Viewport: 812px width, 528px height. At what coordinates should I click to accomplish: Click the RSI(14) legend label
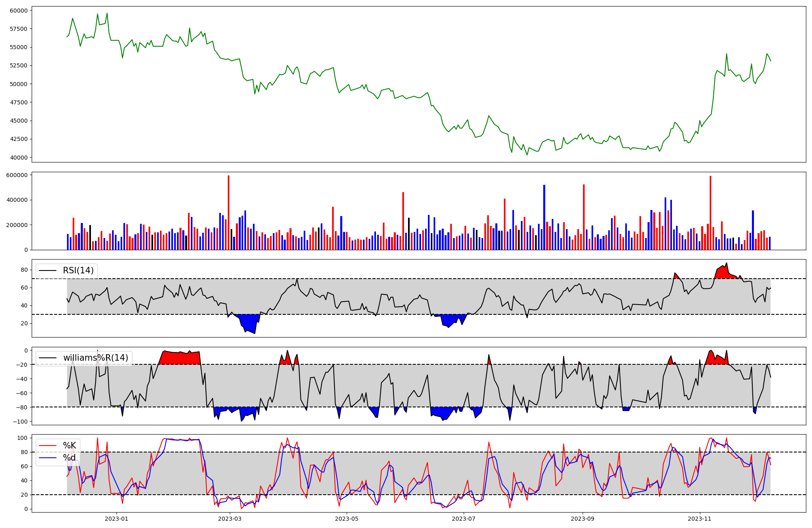[78, 270]
